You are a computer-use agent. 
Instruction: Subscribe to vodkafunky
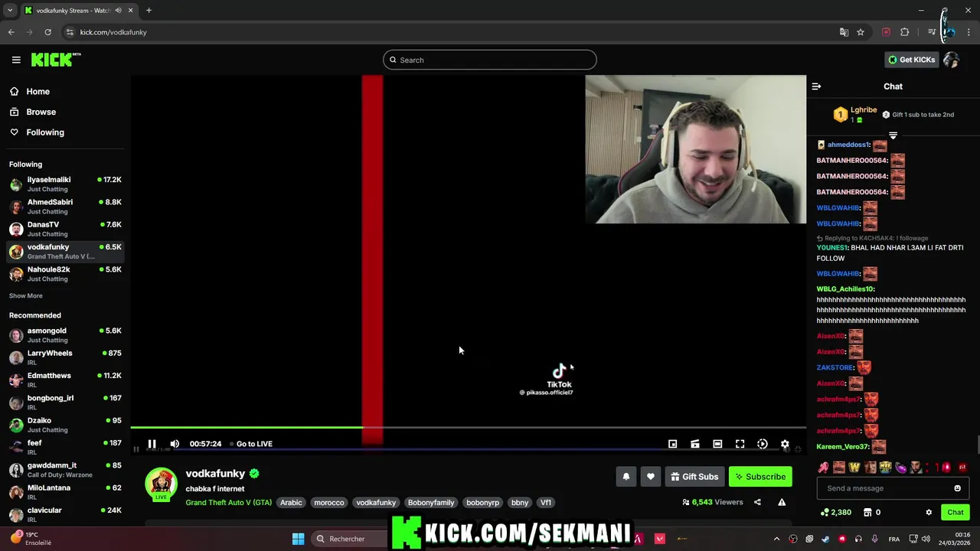(x=760, y=477)
